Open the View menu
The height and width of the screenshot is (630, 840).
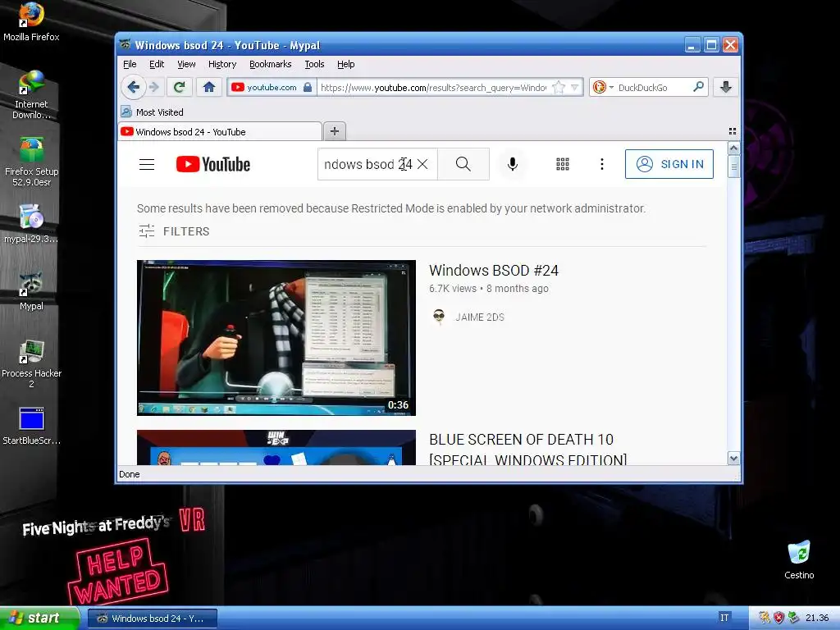click(x=186, y=64)
